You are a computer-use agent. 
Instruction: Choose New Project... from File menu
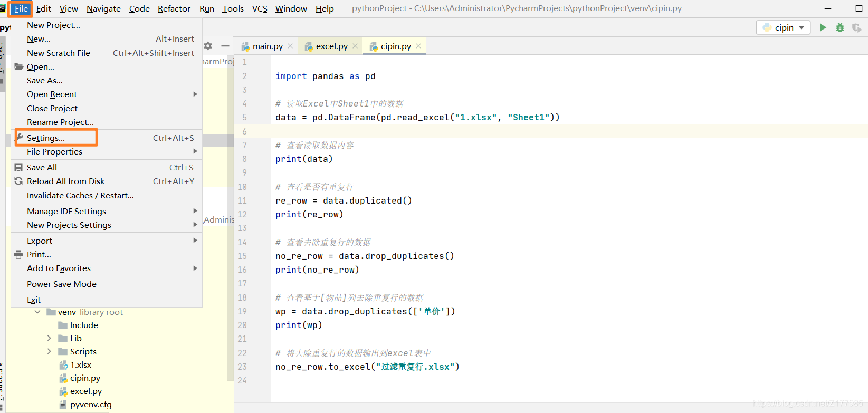point(107,25)
